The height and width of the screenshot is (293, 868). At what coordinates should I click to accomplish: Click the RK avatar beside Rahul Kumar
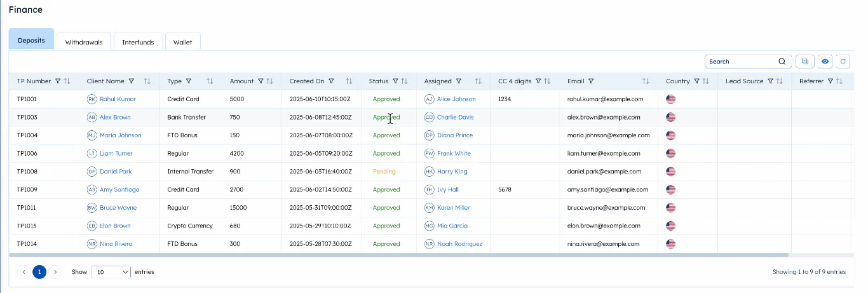click(x=92, y=99)
